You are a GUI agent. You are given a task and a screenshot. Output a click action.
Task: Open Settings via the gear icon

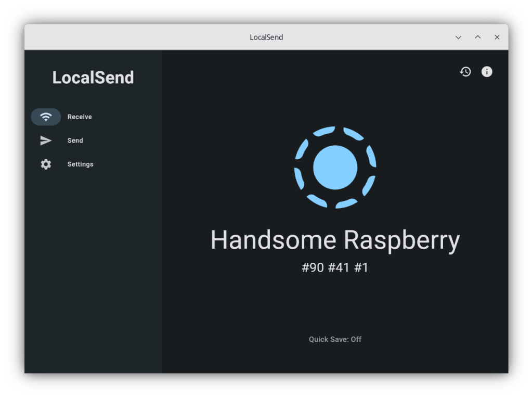pos(45,164)
